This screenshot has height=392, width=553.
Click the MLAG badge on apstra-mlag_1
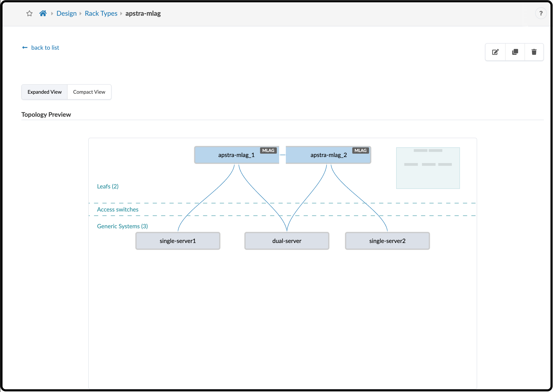[268, 150]
